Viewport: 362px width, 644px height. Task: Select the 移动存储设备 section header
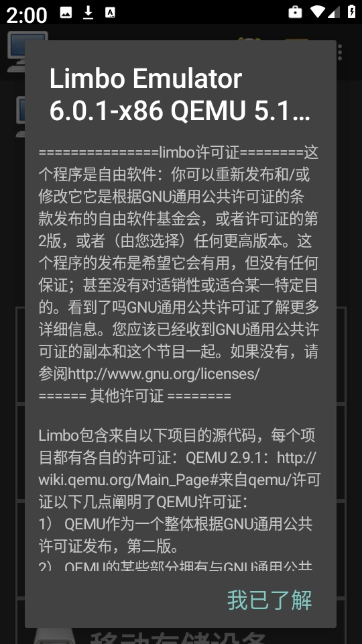click(177, 637)
